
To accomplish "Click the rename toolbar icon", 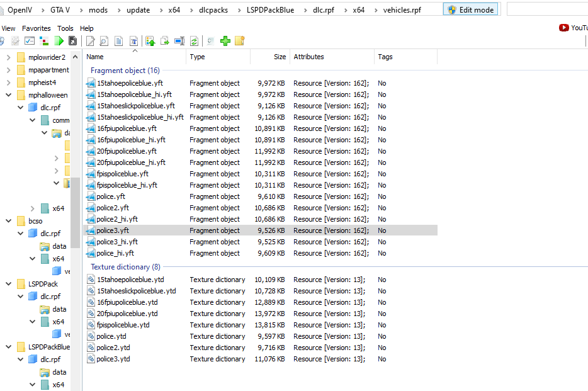I will pyautogui.click(x=179, y=41).
